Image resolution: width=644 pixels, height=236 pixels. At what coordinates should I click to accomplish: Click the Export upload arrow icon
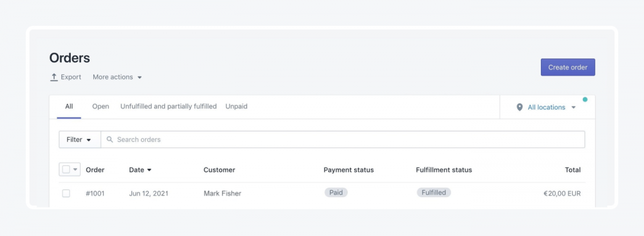coord(54,77)
